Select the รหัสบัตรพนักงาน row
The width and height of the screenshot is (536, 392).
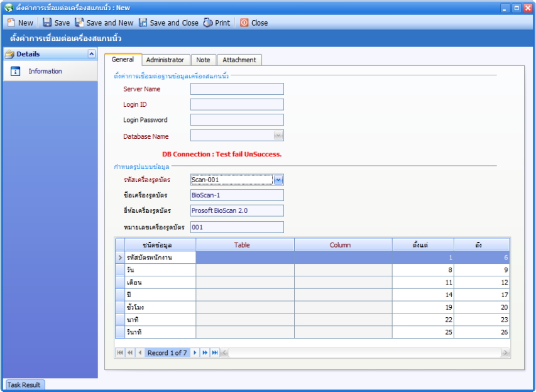tap(312, 258)
